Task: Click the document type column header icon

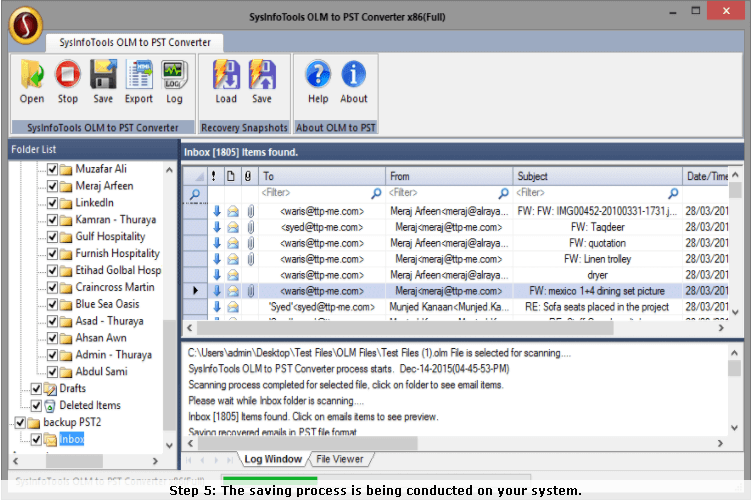Action: pos(231,176)
